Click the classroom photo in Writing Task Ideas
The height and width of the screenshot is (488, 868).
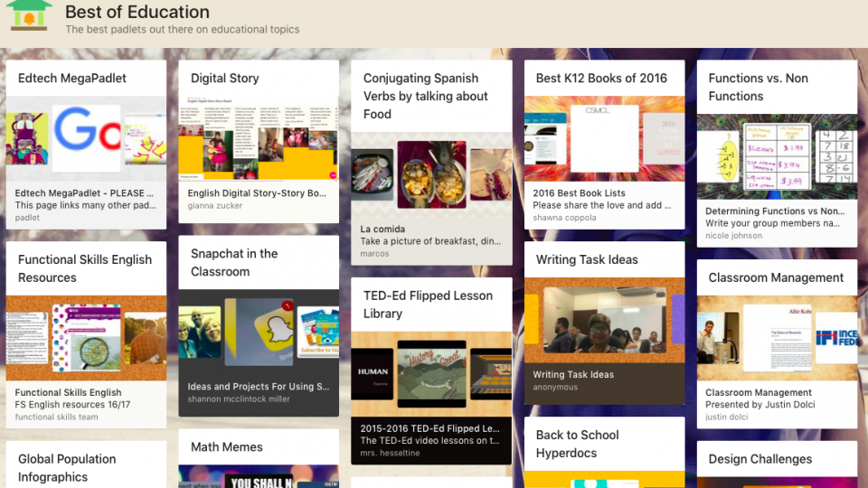coord(605,320)
